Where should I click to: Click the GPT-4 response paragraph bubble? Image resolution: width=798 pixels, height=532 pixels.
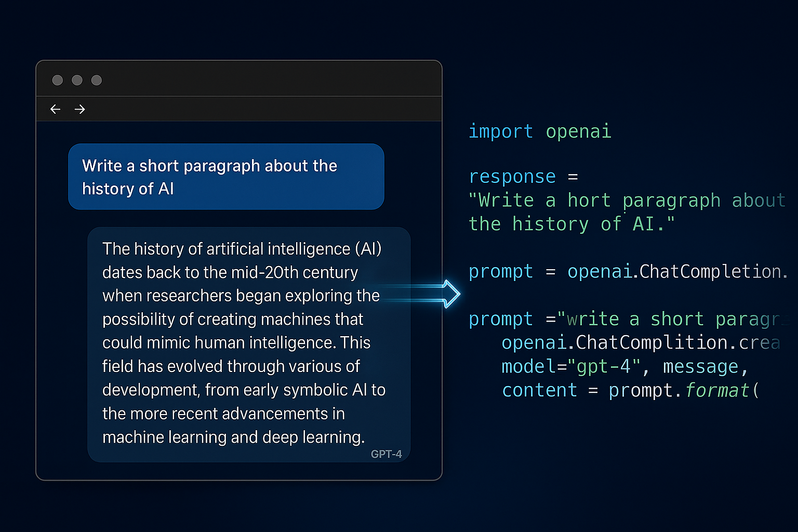(249, 344)
